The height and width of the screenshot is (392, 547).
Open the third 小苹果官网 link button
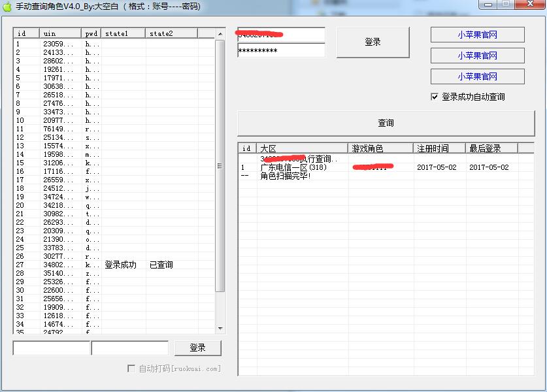[x=477, y=76]
